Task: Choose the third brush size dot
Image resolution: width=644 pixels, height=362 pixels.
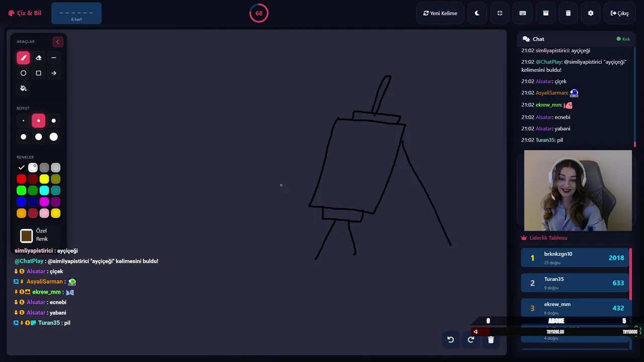Action: coord(54,121)
